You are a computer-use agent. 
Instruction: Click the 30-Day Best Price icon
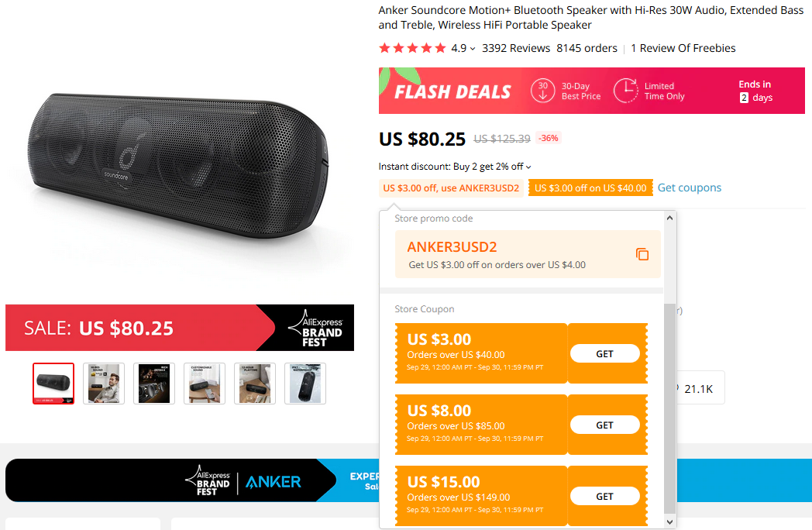[542, 91]
